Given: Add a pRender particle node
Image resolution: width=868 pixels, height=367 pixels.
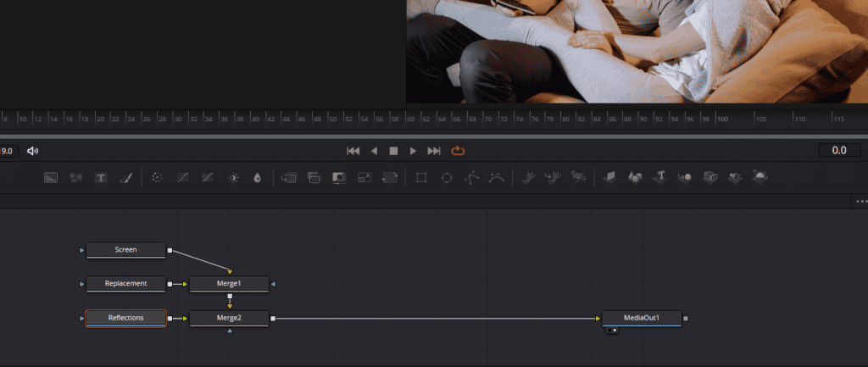Looking at the screenshot, I should [x=578, y=177].
